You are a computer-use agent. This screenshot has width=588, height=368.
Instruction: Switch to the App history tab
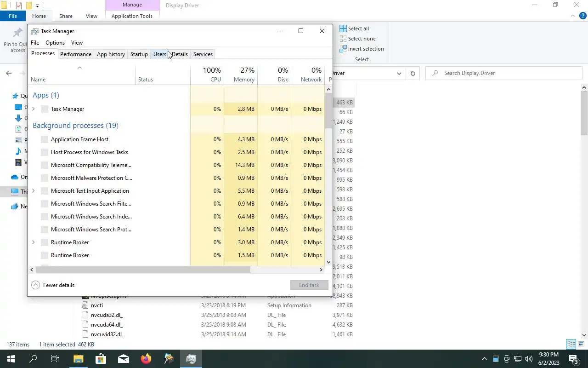[x=111, y=54]
